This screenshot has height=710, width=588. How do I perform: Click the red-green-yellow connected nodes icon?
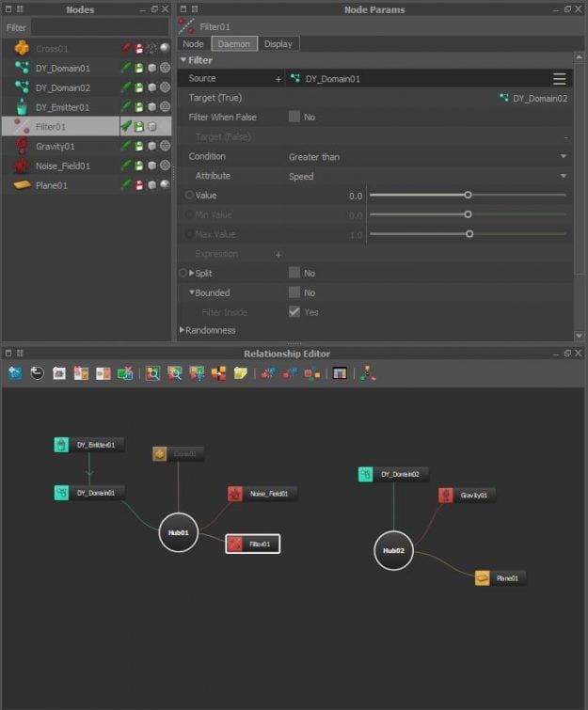(x=312, y=373)
